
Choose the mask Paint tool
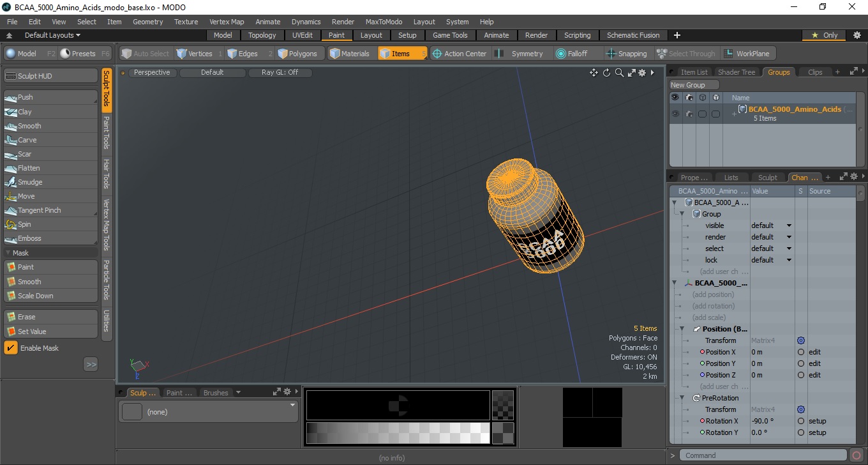coord(51,267)
